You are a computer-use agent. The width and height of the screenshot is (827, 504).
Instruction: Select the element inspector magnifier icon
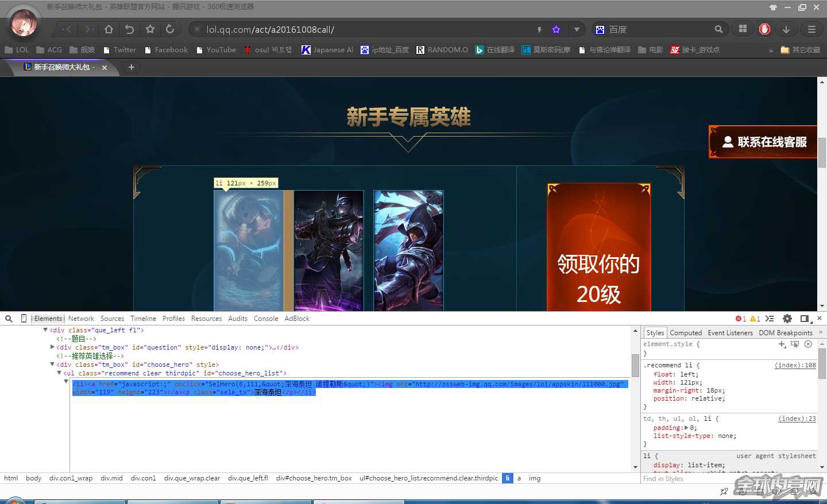pos(8,318)
